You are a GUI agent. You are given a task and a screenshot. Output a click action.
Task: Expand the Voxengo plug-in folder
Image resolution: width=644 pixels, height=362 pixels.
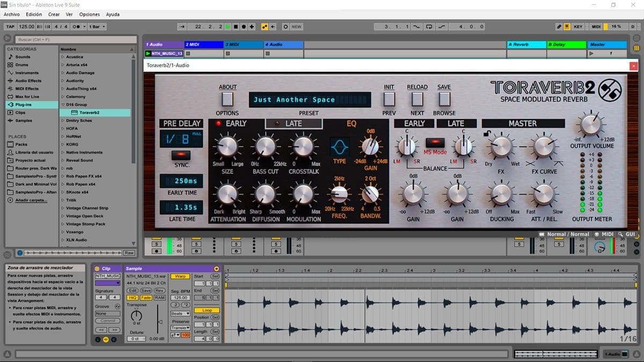pyautogui.click(x=63, y=232)
